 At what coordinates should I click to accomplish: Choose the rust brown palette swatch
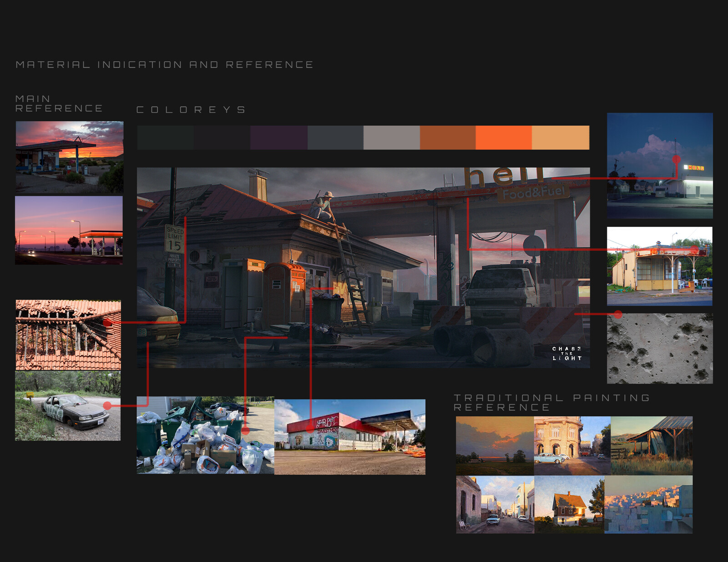447,137
